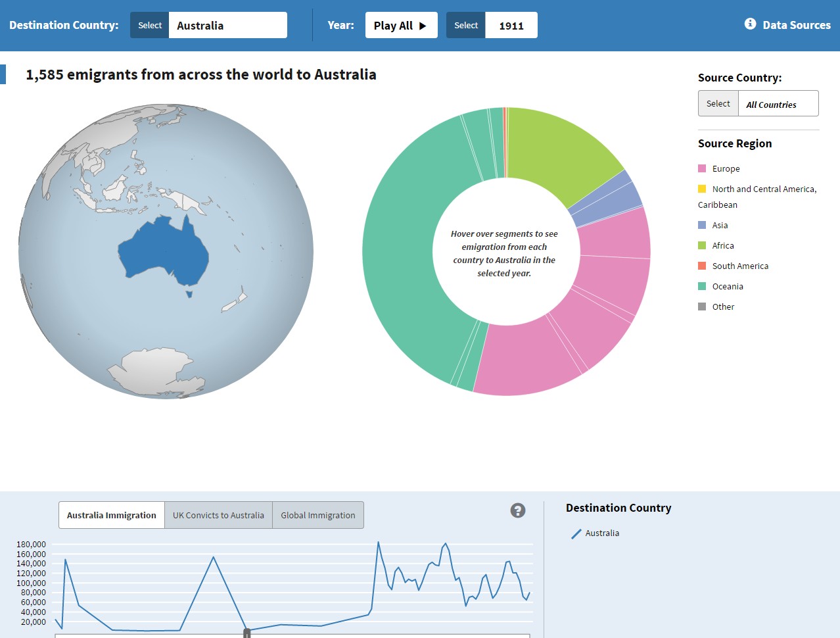Switch to UK Convicts to Australia tab
This screenshot has width=840, height=638.
pos(218,516)
